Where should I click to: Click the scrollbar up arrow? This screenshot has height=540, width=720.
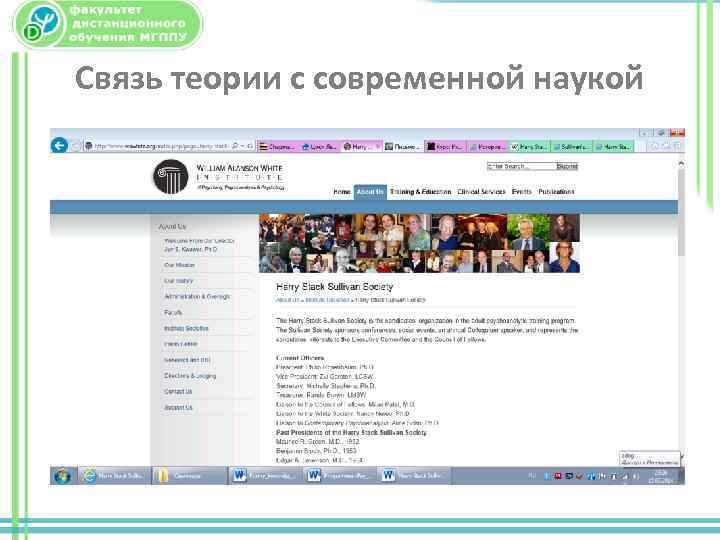(x=681, y=164)
